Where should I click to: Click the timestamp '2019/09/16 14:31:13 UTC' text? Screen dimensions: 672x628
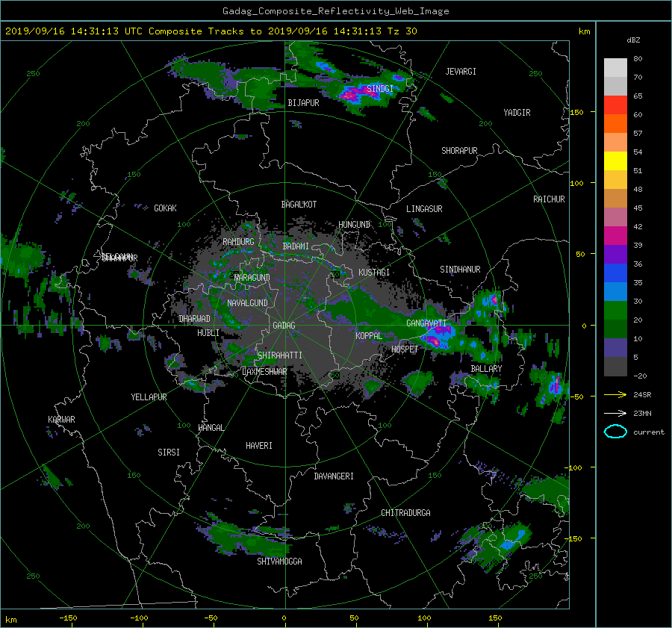coord(74,31)
